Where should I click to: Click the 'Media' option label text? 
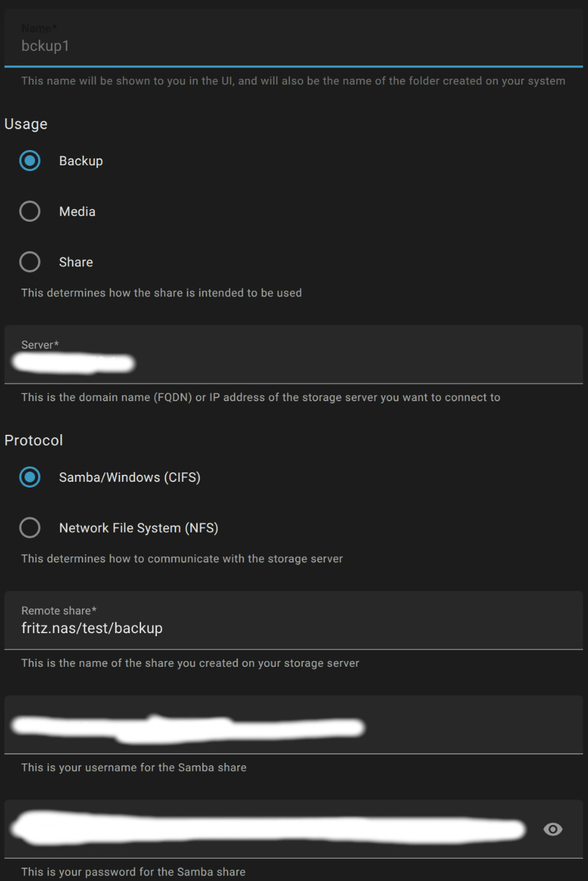pyautogui.click(x=77, y=212)
